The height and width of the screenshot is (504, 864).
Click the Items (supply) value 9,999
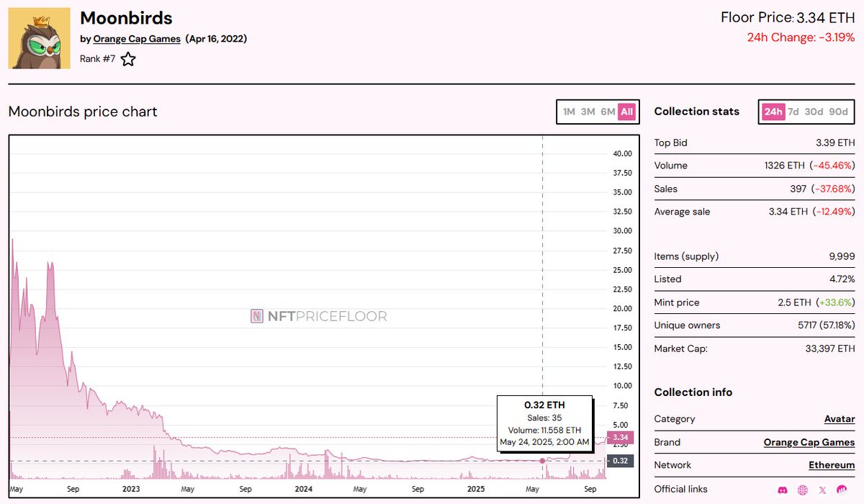pyautogui.click(x=842, y=256)
